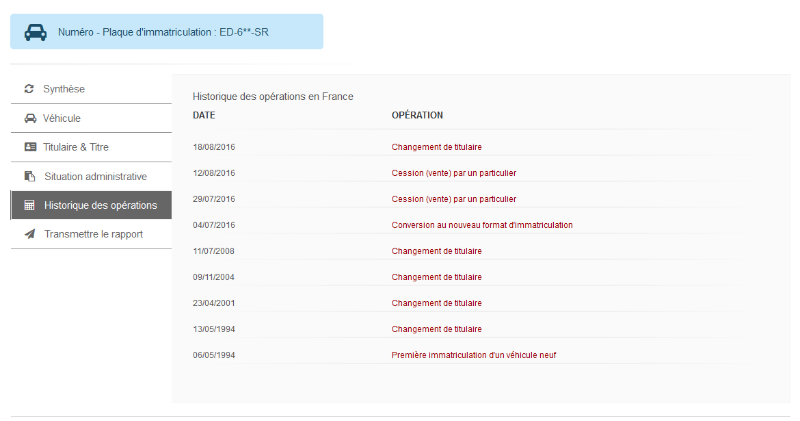800x421 pixels.
Task: Click Conversion au nouveau format d'immatriculation
Action: click(x=482, y=225)
